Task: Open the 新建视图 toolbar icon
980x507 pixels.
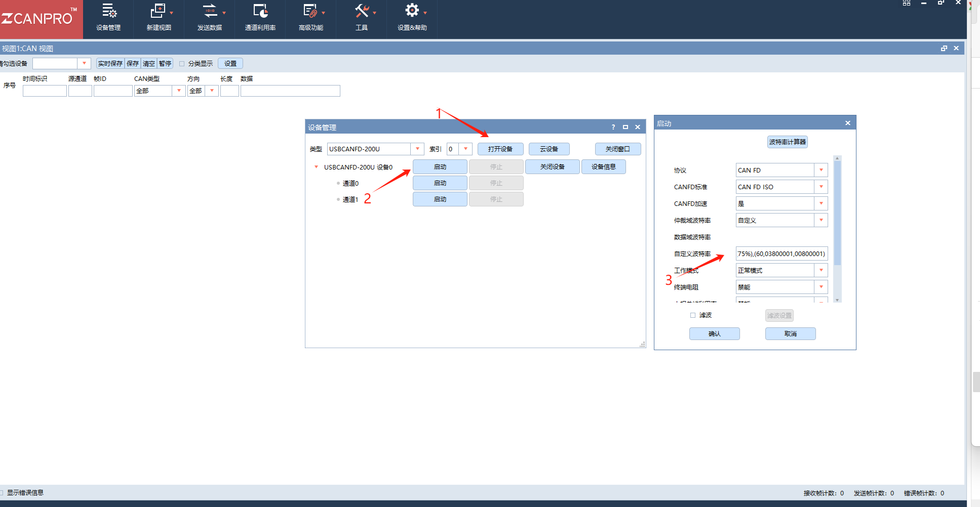Action: (x=159, y=11)
